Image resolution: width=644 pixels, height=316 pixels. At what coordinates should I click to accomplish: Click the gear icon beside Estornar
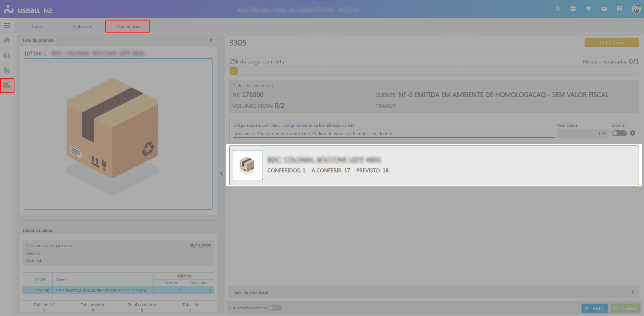pyautogui.click(x=633, y=133)
